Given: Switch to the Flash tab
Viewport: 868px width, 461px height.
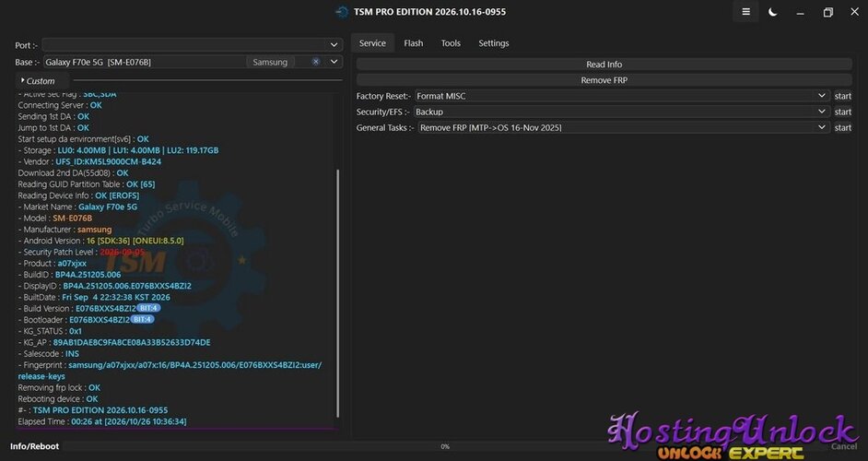Looking at the screenshot, I should (414, 42).
